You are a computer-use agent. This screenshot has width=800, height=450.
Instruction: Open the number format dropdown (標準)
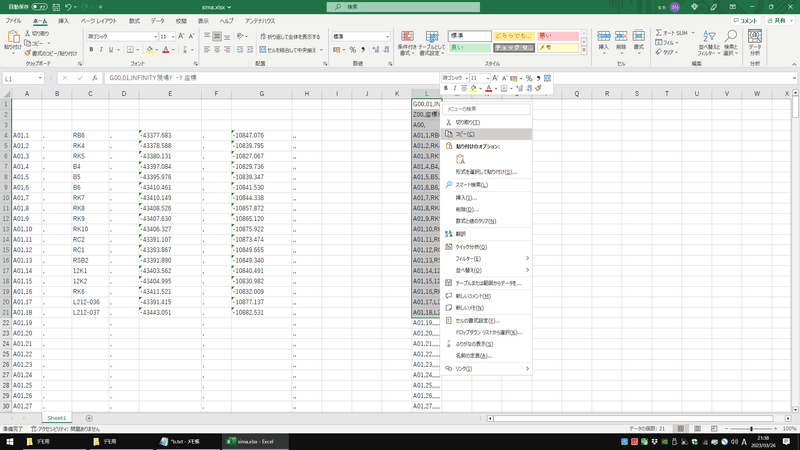click(387, 37)
